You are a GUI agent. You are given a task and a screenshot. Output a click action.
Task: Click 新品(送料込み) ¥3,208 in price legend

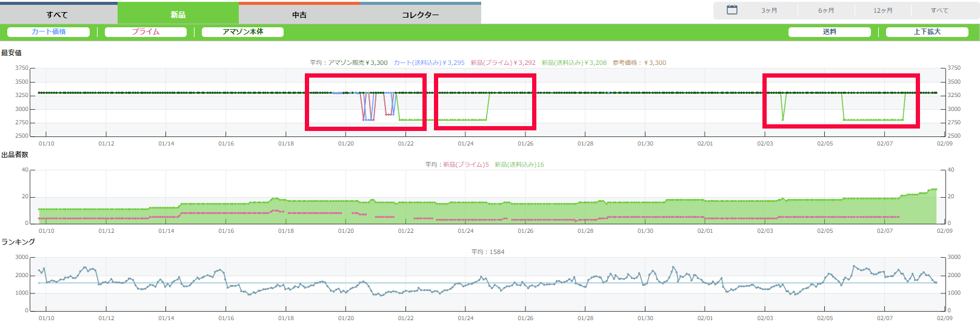(x=574, y=63)
